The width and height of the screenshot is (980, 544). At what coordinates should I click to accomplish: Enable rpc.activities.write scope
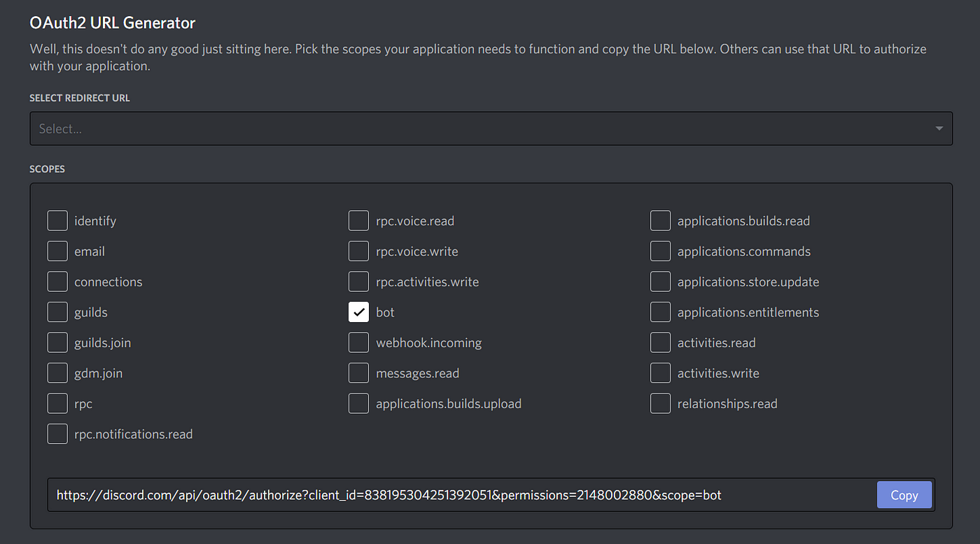358,281
